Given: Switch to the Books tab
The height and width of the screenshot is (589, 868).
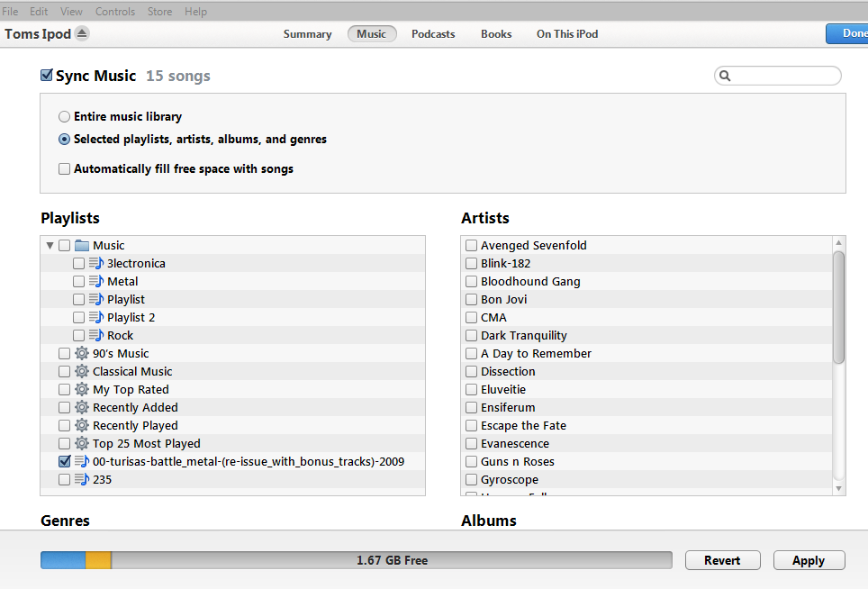Looking at the screenshot, I should click(496, 33).
